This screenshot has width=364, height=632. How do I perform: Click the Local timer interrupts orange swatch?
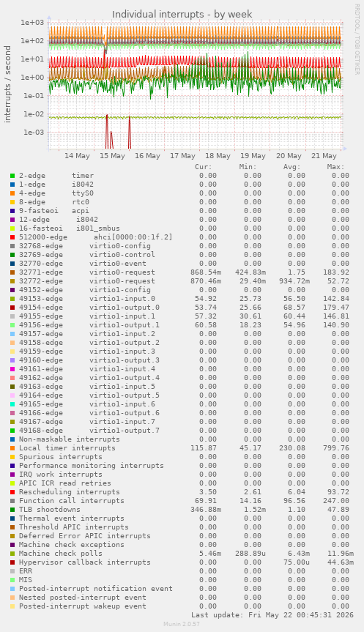pyautogui.click(x=12, y=448)
